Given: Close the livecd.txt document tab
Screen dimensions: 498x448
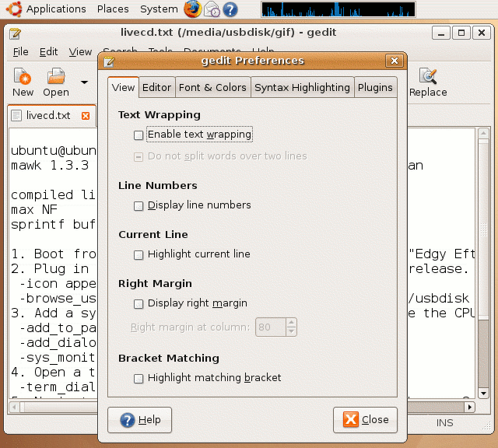Looking at the screenshot, I should [86, 116].
